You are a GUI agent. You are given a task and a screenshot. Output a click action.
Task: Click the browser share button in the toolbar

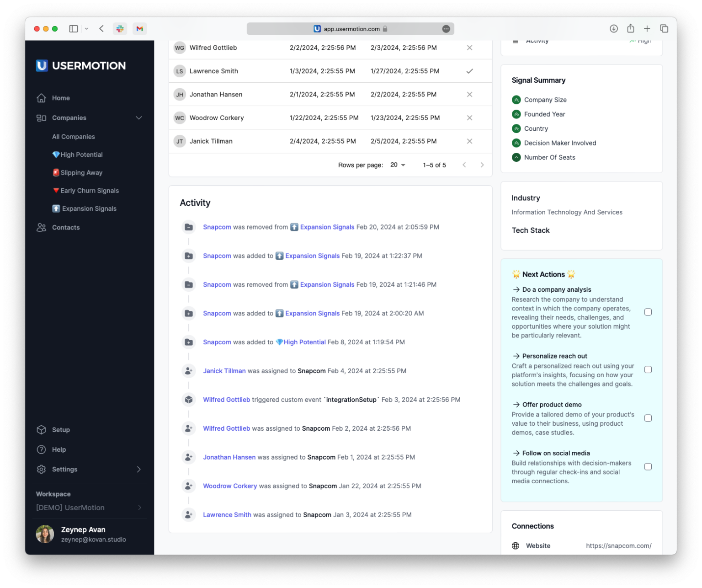631,28
